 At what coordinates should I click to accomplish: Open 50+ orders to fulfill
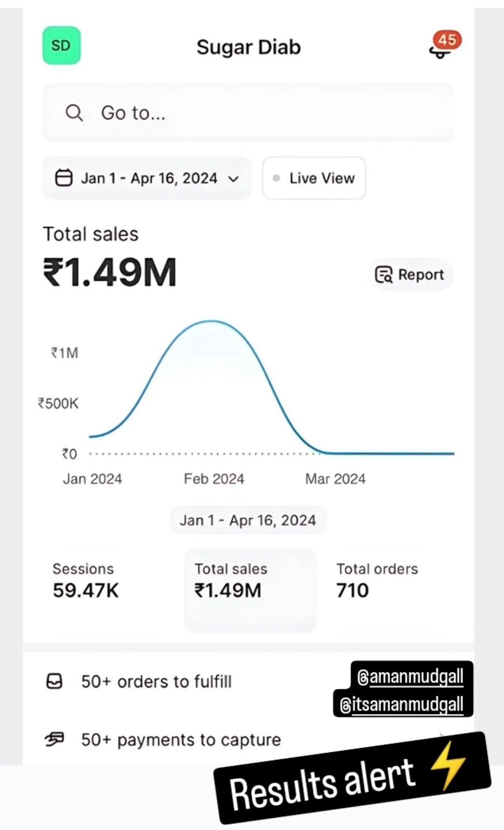click(156, 681)
